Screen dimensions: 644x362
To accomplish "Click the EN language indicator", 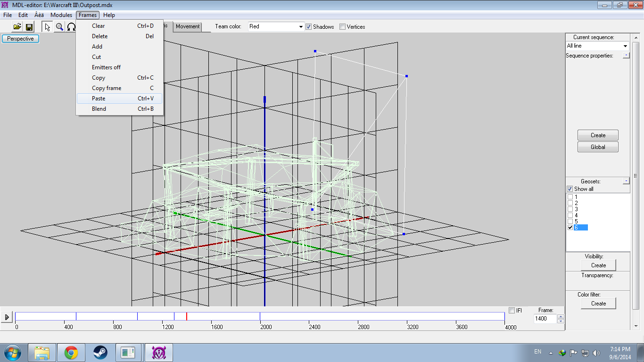I will tap(538, 352).
